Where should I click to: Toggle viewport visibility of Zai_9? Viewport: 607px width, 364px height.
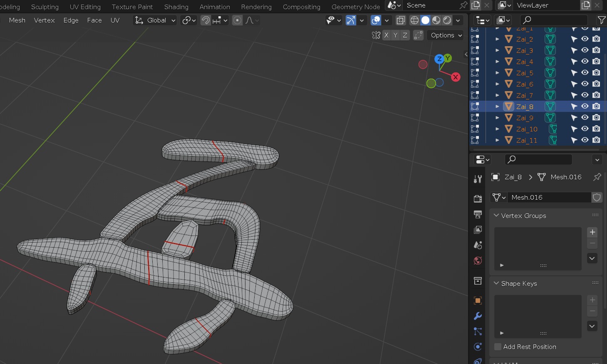tap(585, 118)
